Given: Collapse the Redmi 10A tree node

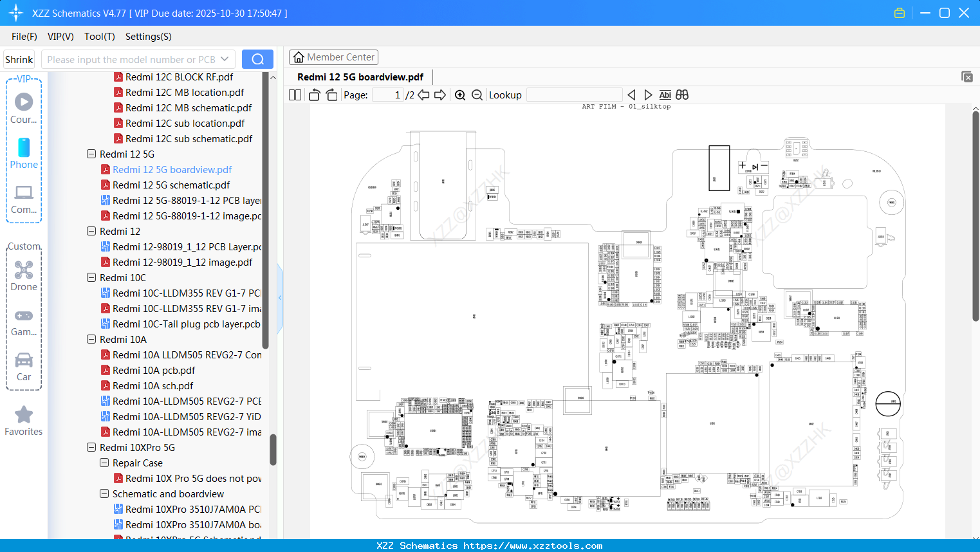Looking at the screenshot, I should click(91, 339).
